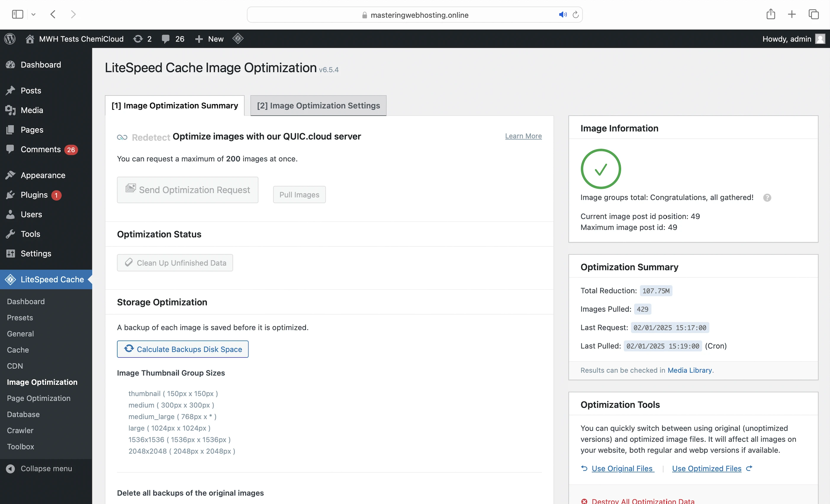Open the New content menu
Screen dimensions: 830x504
pos(209,39)
